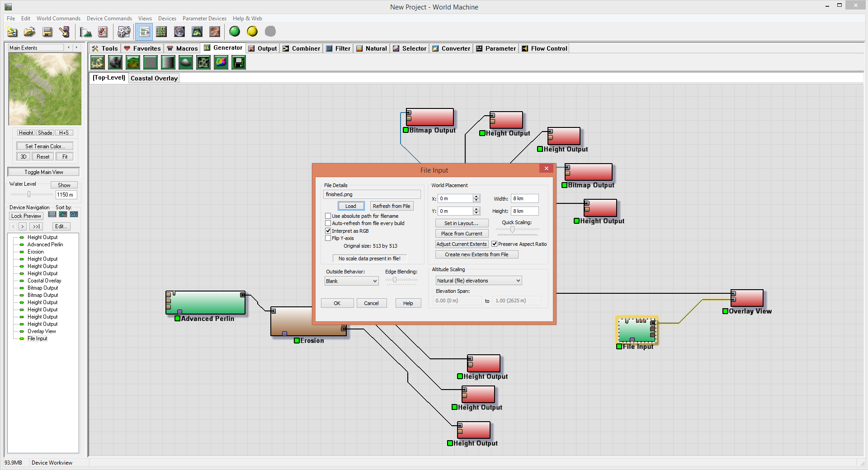Uncheck the Interpret as RGB checkbox

(328, 231)
